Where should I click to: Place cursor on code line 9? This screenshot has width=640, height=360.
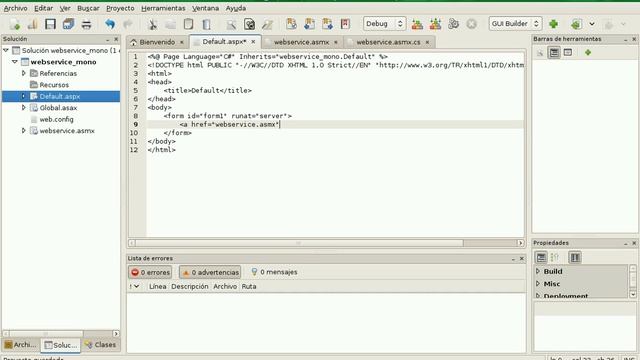point(335,124)
